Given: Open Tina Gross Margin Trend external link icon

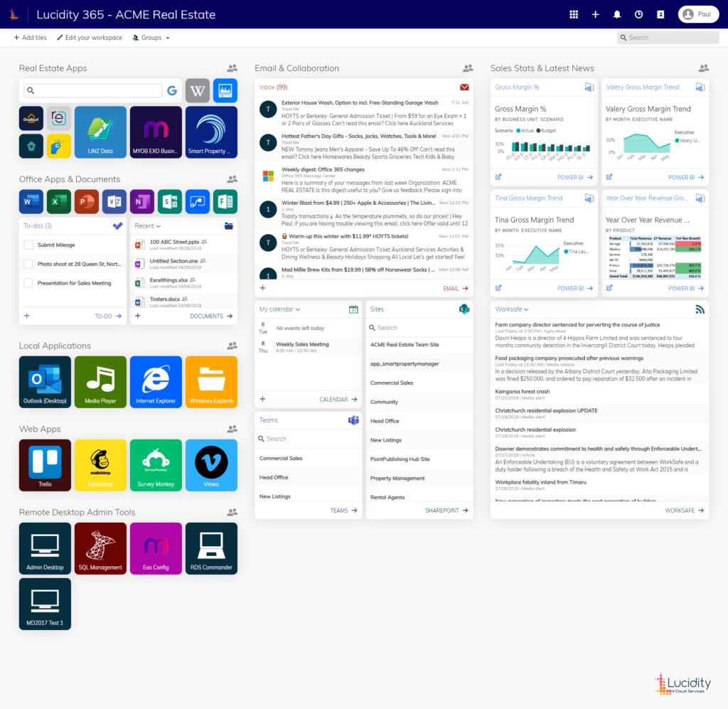Looking at the screenshot, I should (498, 288).
